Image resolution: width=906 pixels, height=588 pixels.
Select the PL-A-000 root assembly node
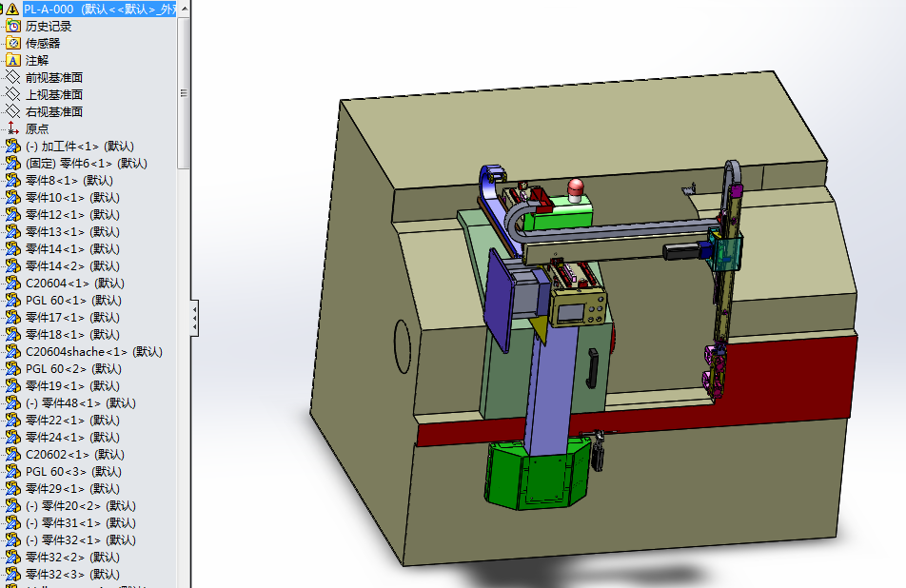pyautogui.click(x=99, y=9)
